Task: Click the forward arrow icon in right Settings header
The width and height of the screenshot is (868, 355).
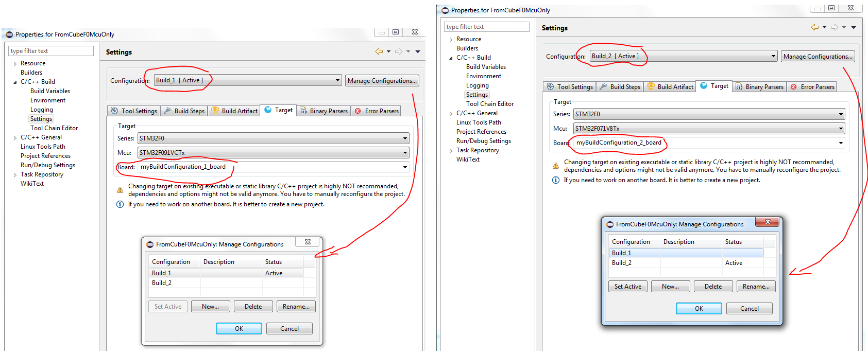Action: [x=835, y=27]
